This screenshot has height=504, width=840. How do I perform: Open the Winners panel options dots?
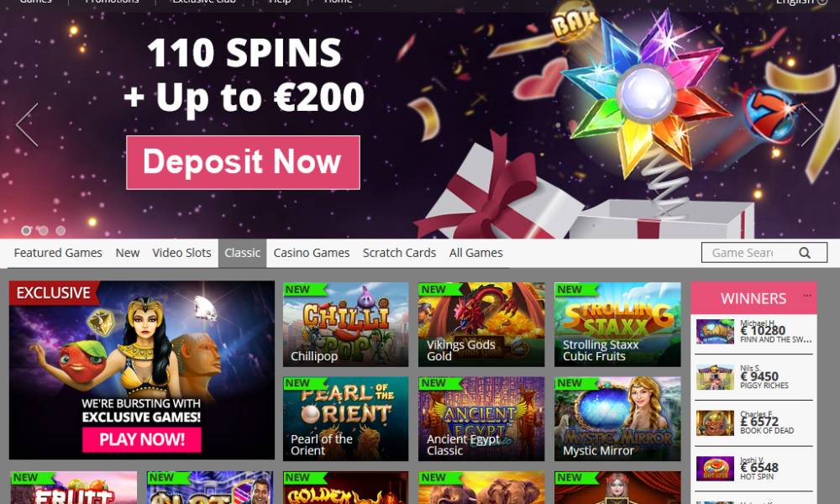point(806,296)
